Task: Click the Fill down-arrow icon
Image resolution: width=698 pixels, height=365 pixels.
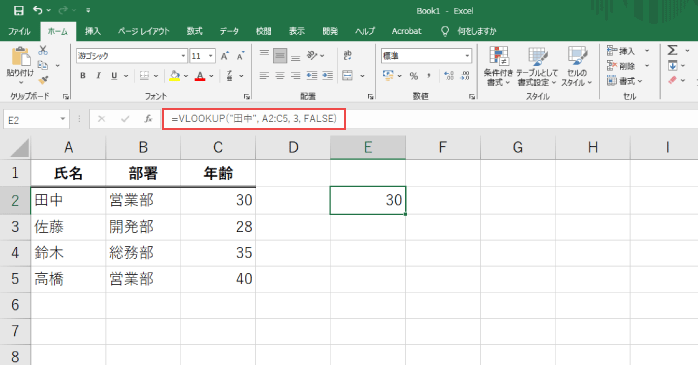Action: click(x=673, y=66)
